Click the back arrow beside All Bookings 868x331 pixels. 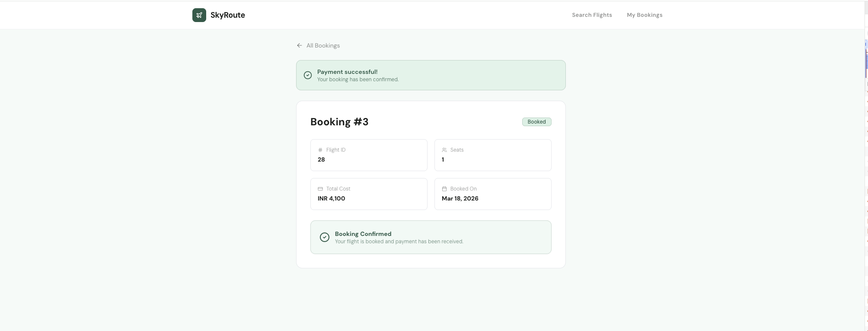[x=300, y=45]
